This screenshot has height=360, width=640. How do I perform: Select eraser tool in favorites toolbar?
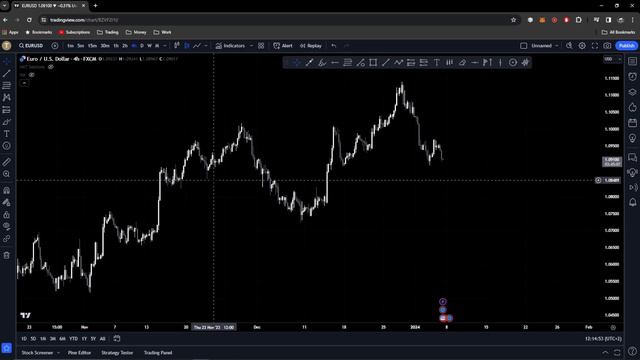click(462, 62)
